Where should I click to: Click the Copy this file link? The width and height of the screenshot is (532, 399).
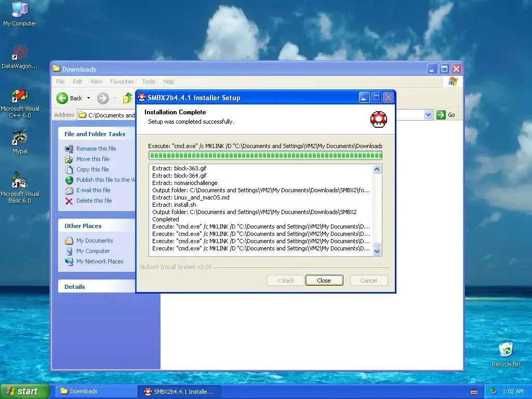pyautogui.click(x=92, y=169)
